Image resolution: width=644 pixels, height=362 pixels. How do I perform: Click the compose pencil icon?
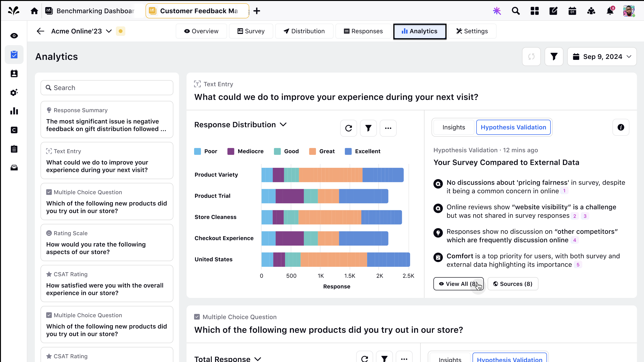553,11
